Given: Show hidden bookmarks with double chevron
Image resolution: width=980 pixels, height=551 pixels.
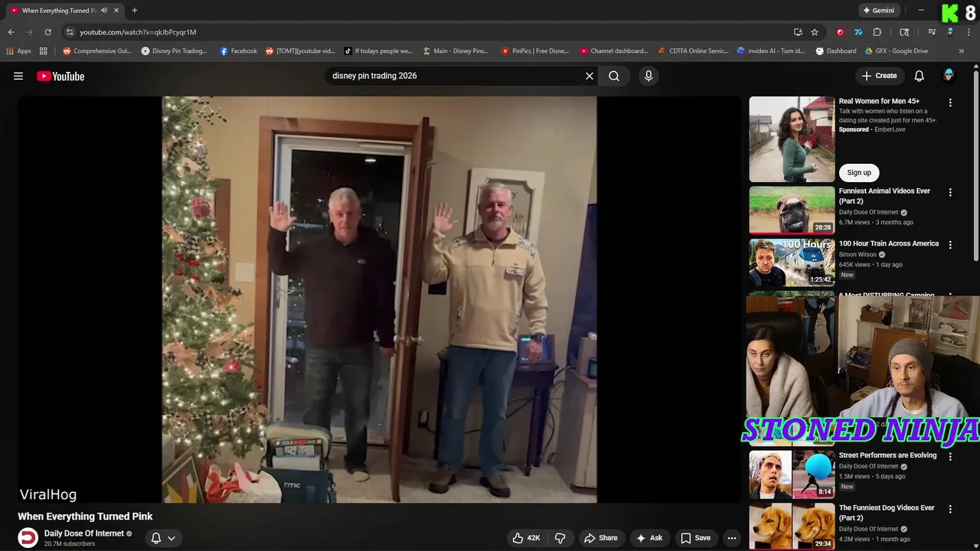Looking at the screenshot, I should pos(962,51).
